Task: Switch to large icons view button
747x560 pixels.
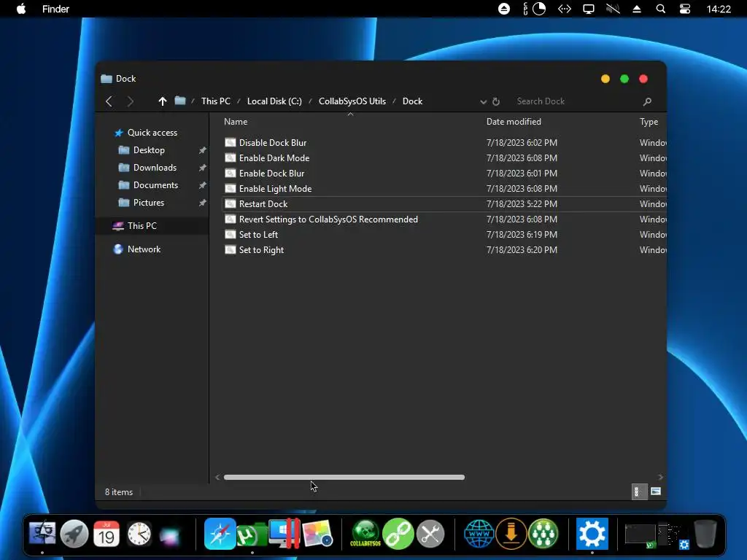Action: point(656,491)
